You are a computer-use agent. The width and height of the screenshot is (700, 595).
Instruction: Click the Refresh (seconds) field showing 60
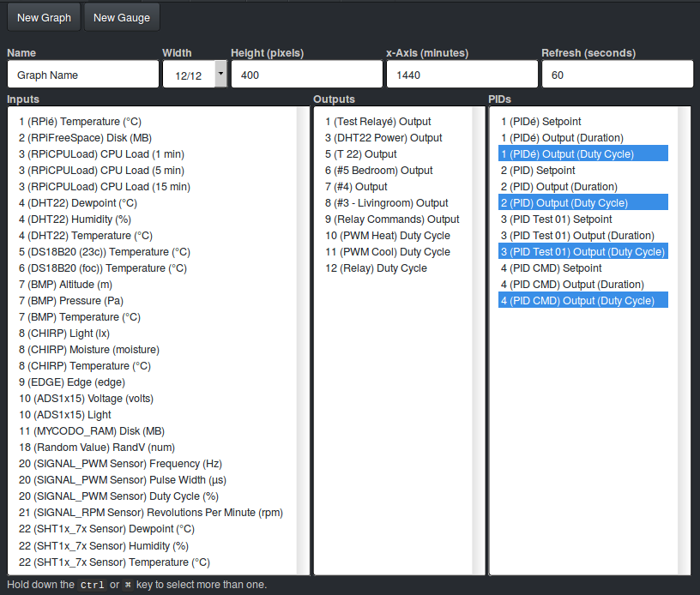pos(618,75)
